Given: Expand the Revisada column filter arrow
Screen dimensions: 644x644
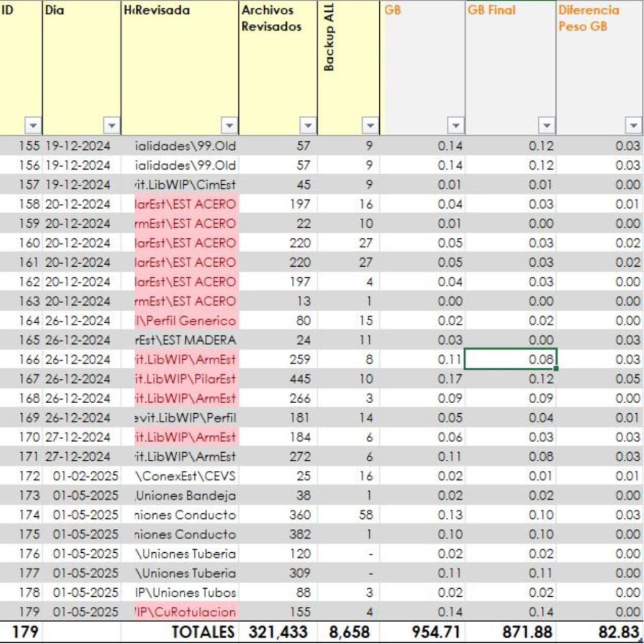Looking at the screenshot, I should point(229,126).
